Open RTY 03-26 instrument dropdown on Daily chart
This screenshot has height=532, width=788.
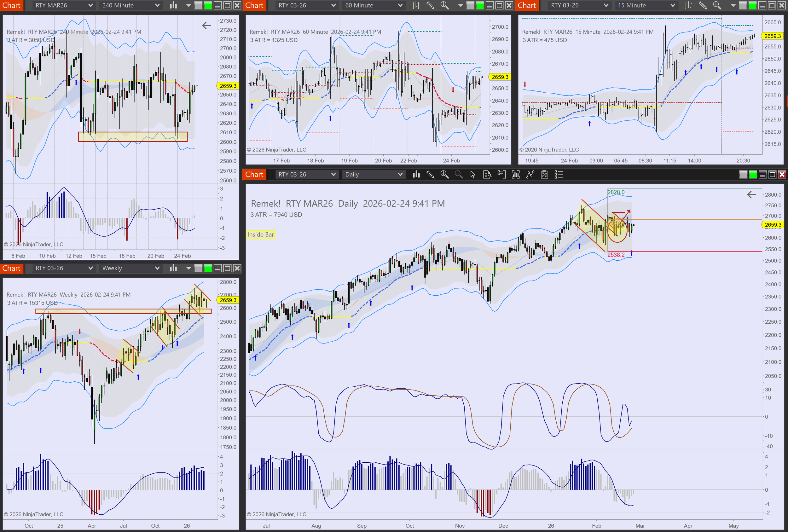coord(306,175)
